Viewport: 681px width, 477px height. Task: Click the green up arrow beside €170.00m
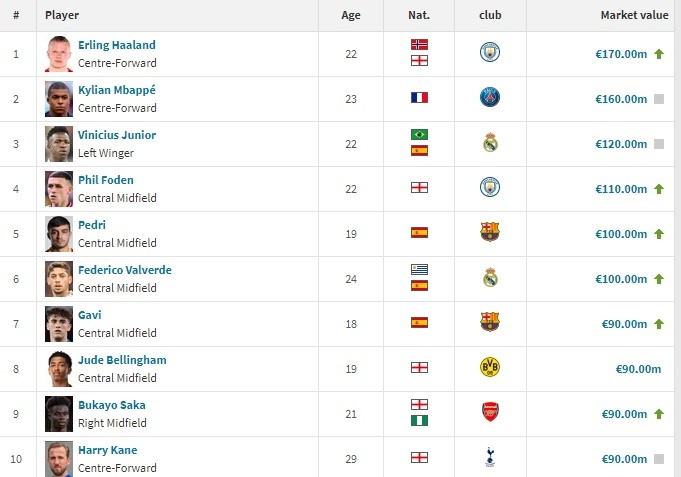tap(659, 54)
